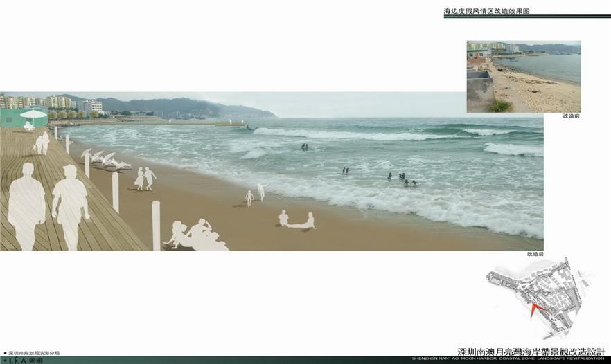Select the two child silhouettes at water's edge
The height and width of the screenshot is (364, 611).
(255, 194)
